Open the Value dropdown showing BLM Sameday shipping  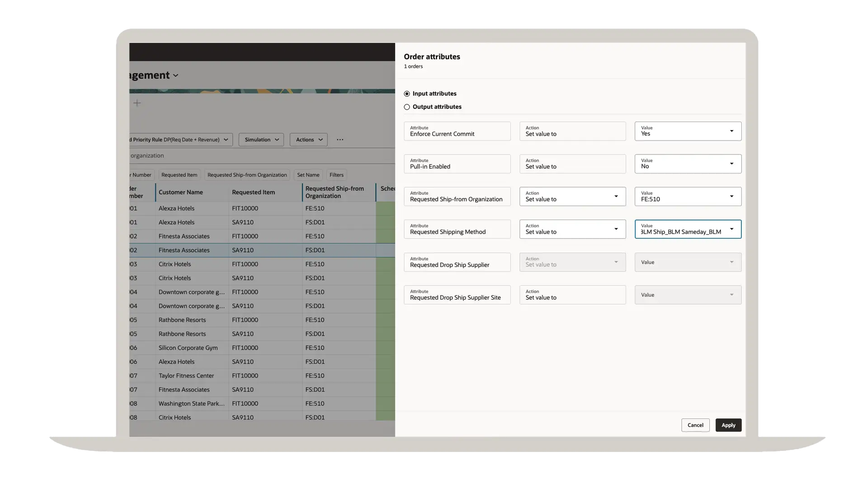(x=732, y=229)
